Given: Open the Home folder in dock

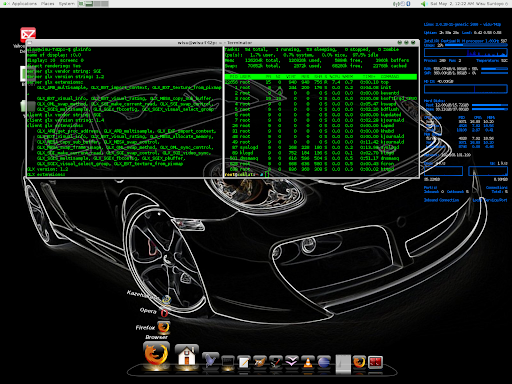Looking at the screenshot, I should 187,357.
